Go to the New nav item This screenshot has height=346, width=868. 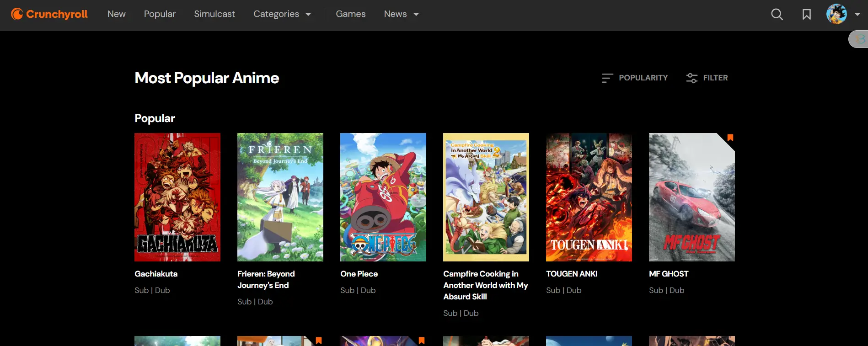[x=117, y=14]
